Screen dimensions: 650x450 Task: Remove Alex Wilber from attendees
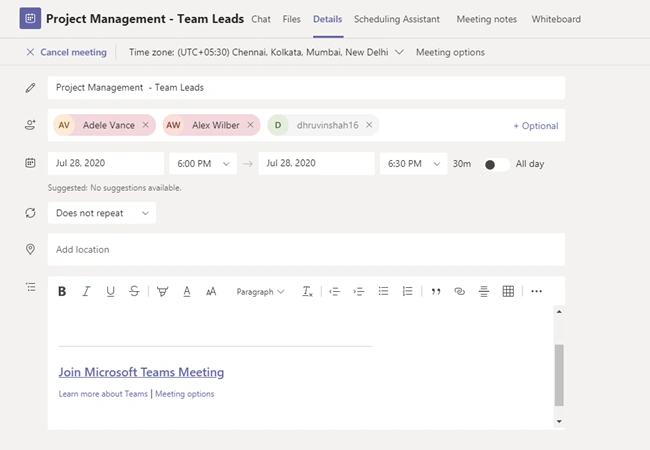click(250, 125)
